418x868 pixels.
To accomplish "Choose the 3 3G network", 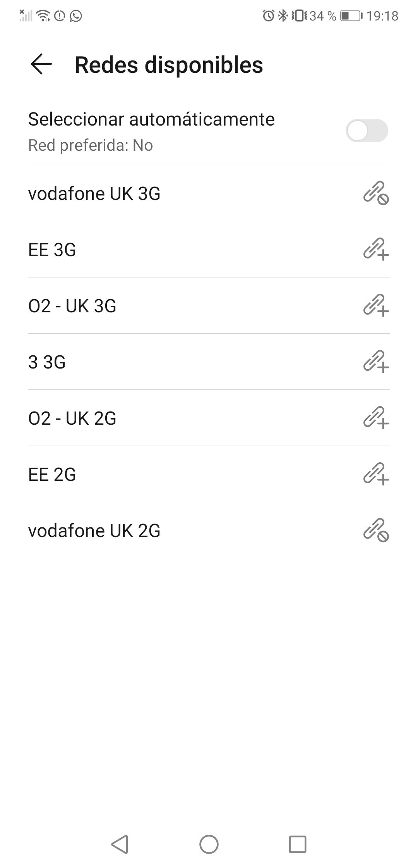I will (x=47, y=362).
